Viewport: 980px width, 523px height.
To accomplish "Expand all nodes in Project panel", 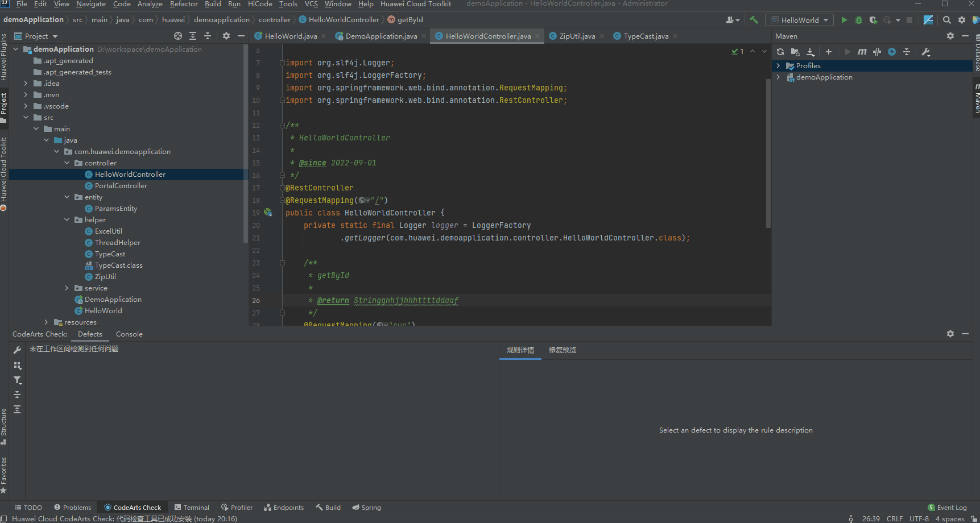I will pyautogui.click(x=193, y=36).
